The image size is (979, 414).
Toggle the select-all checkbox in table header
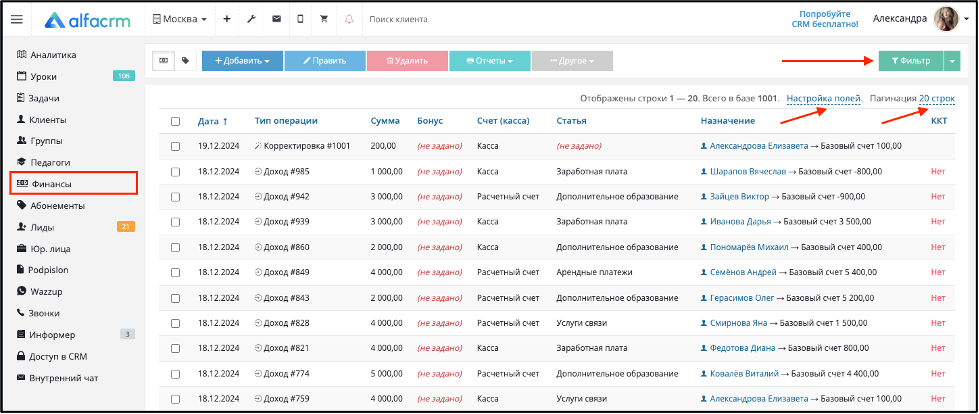[x=175, y=121]
